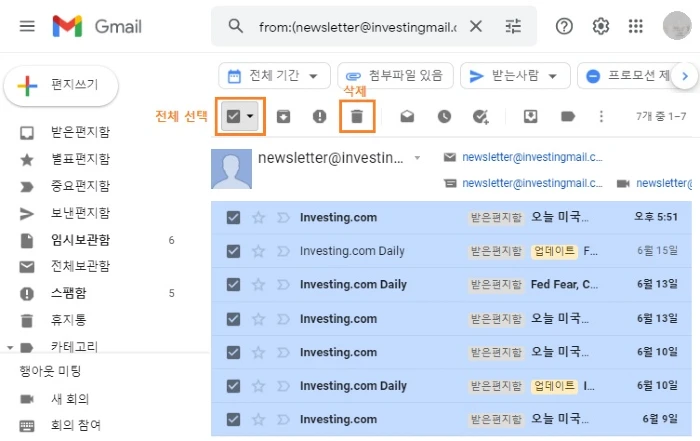Start a 새 회의 new meeting

coord(70,399)
